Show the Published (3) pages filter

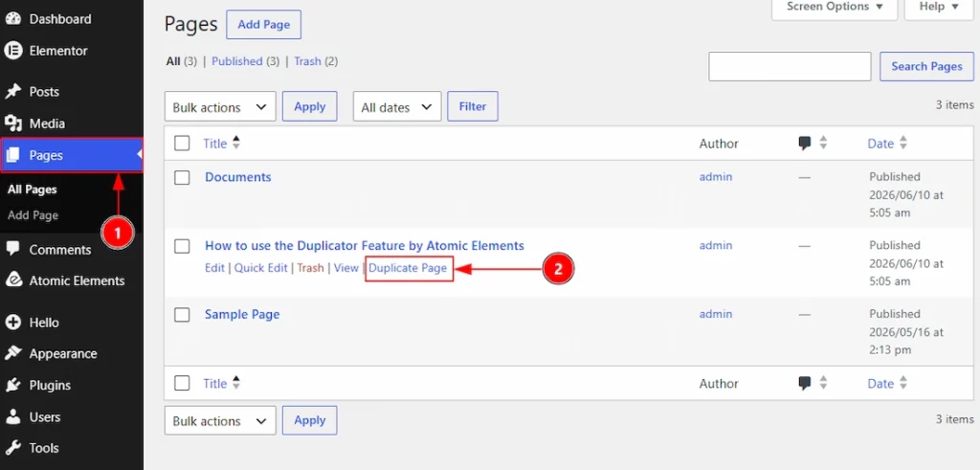click(246, 61)
